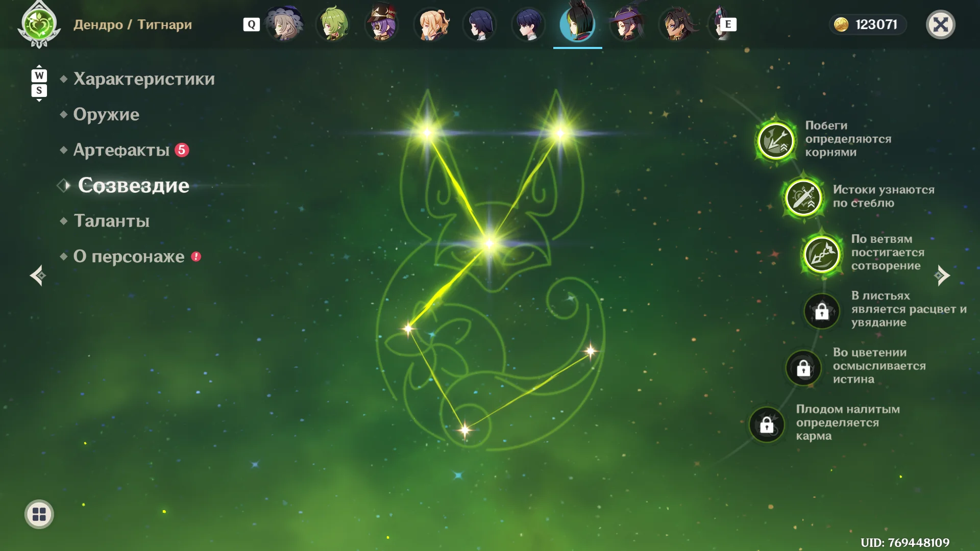Select the green-haired character portrait

tap(333, 24)
